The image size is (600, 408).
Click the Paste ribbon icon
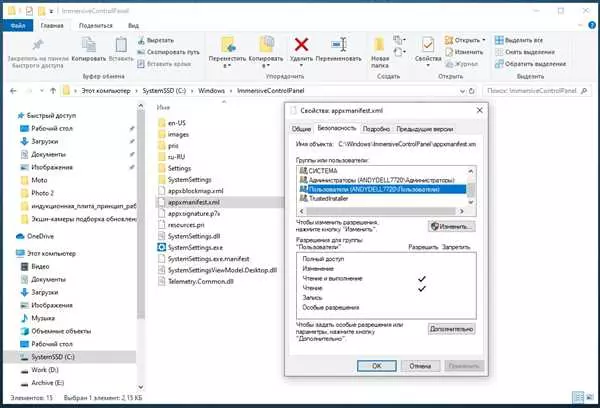pyautogui.click(x=121, y=45)
